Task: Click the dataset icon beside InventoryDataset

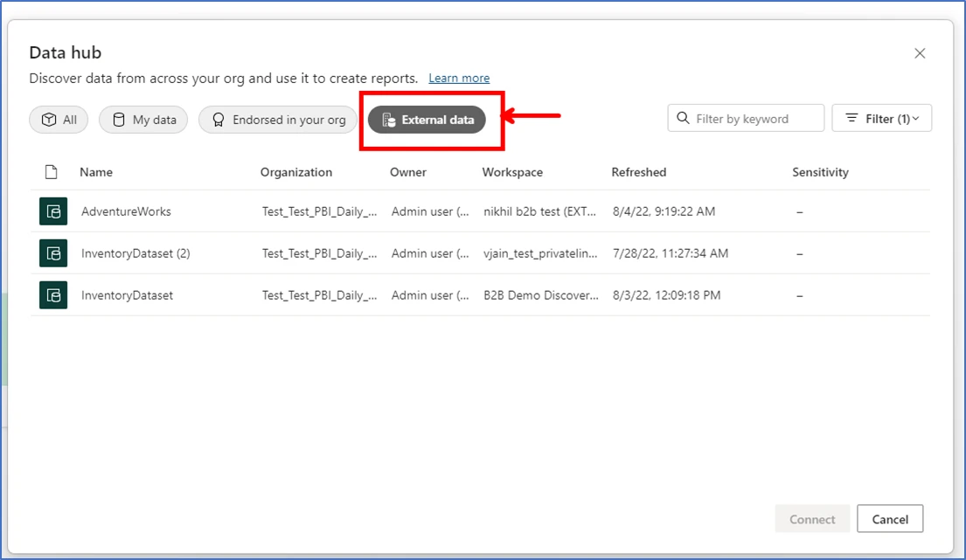Action: pyautogui.click(x=53, y=294)
